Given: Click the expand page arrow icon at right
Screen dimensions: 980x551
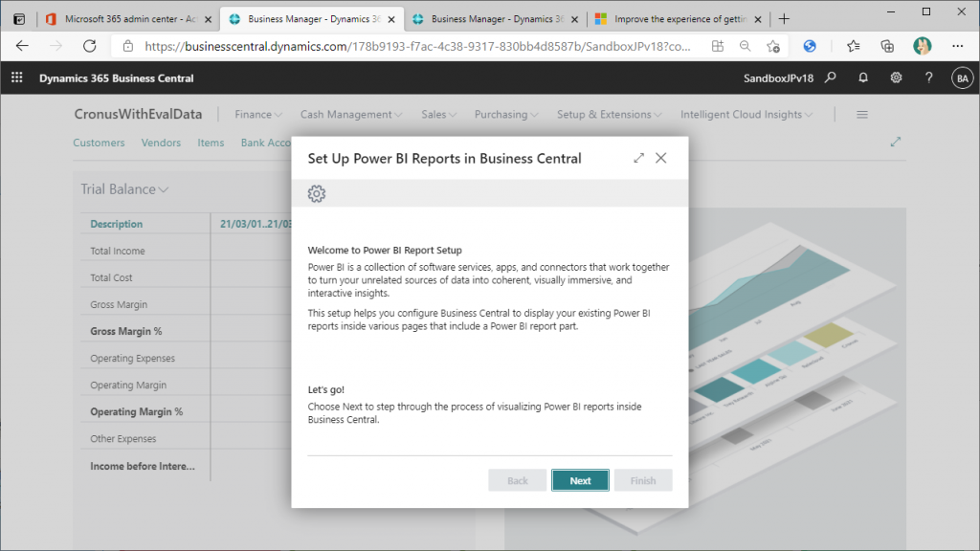Looking at the screenshot, I should (x=896, y=142).
